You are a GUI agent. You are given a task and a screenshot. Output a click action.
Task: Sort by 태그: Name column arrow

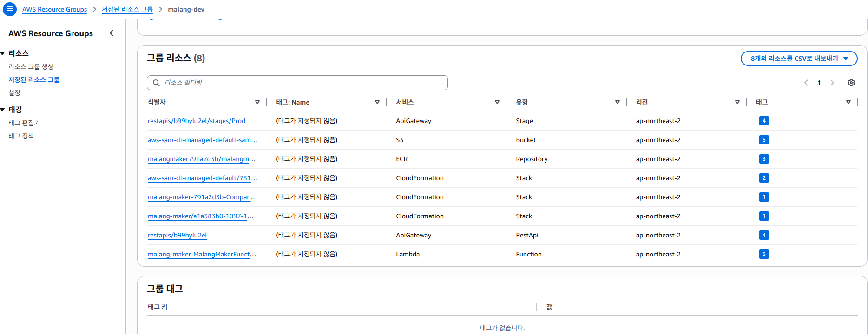tap(377, 102)
